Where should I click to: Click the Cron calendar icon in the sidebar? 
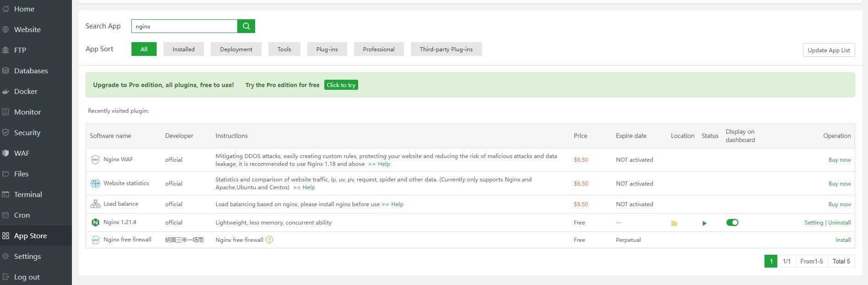coord(5,215)
